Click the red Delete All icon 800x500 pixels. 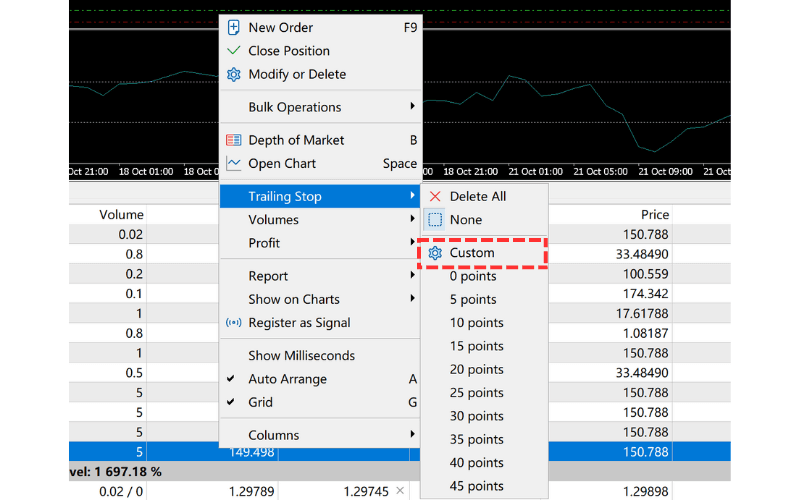(435, 197)
